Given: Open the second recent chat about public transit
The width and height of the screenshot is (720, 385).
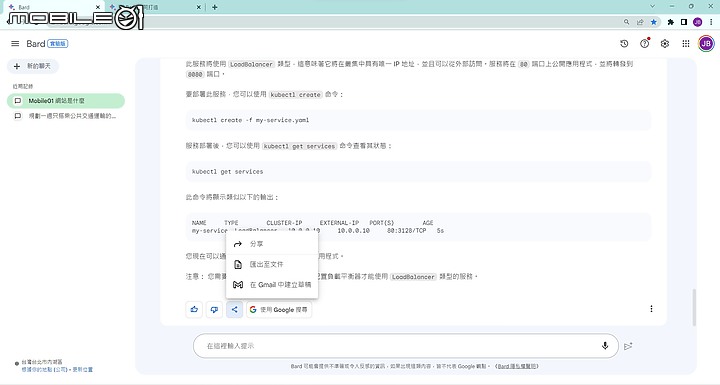Looking at the screenshot, I should [66, 116].
